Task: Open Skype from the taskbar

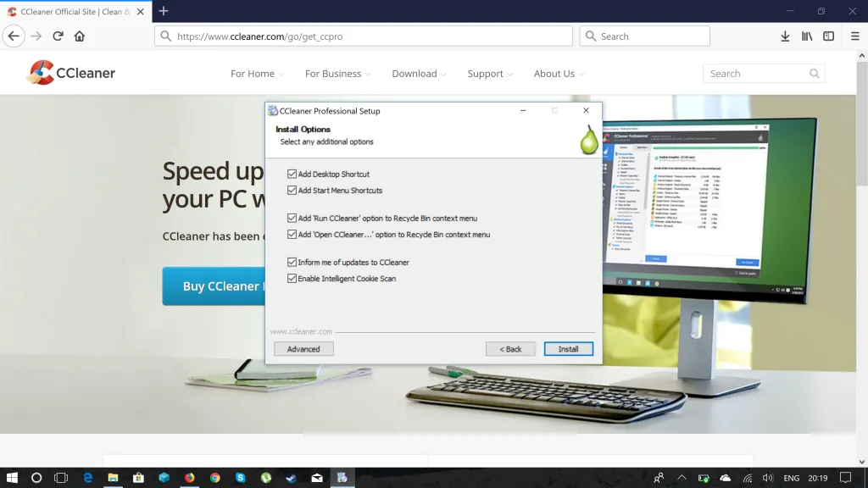Action: (240, 478)
